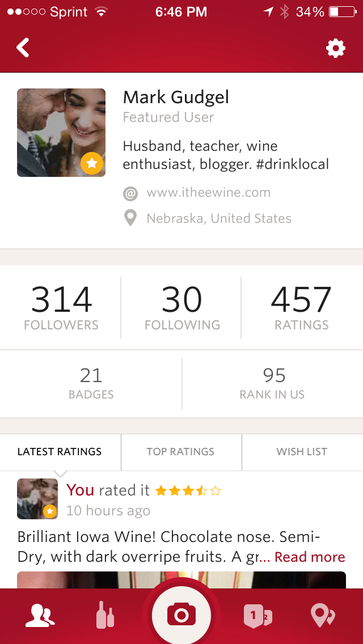This screenshot has height=644, width=363.
Task: View the 30 Following list
Action: coord(182,308)
